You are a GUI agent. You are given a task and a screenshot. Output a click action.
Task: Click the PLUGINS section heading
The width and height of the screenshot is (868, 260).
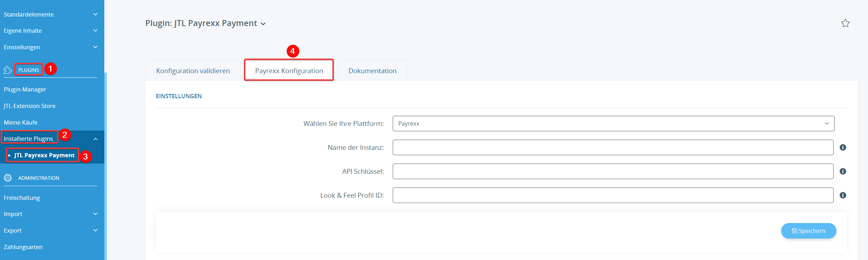(28, 70)
